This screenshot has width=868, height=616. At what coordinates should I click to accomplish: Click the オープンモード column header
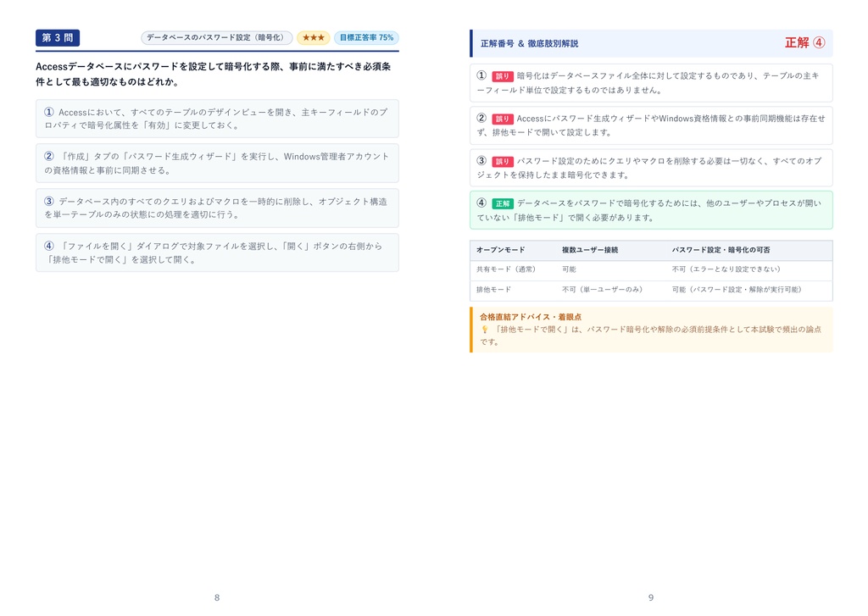tap(500, 250)
